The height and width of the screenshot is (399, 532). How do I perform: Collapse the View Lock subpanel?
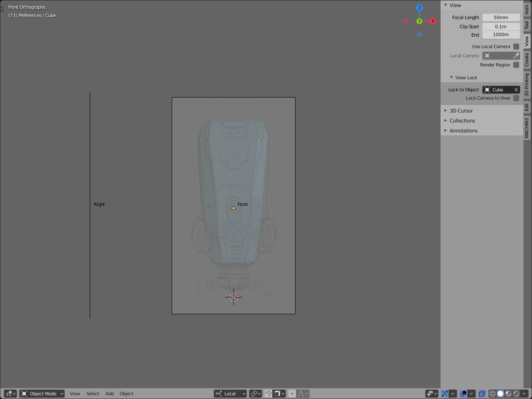coord(451,77)
